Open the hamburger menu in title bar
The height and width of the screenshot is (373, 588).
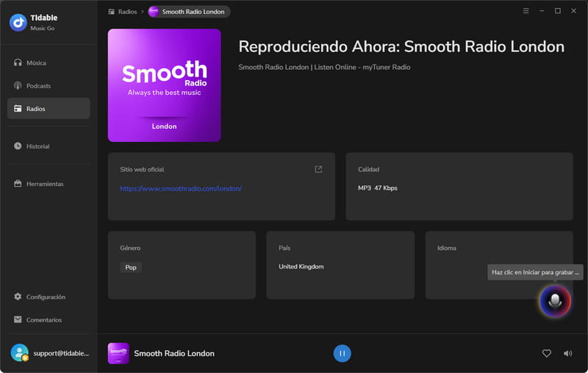pyautogui.click(x=526, y=11)
